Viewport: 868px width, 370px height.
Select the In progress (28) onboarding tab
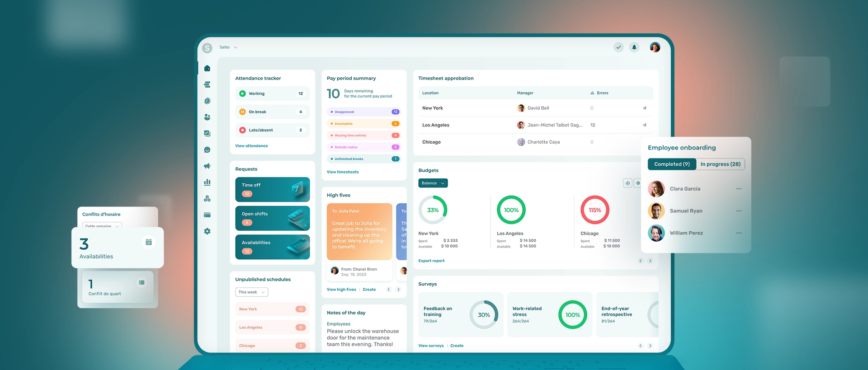[720, 164]
